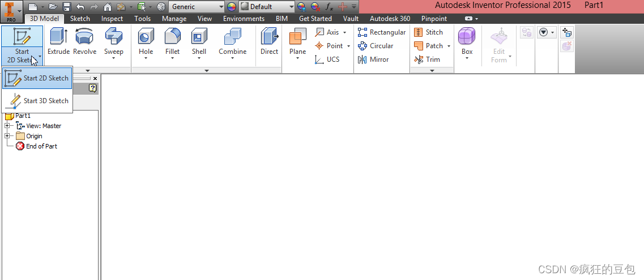Viewport: 644px width, 280px height.
Task: Activate the Hole tool
Action: [x=146, y=41]
